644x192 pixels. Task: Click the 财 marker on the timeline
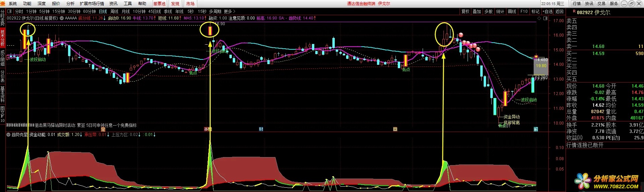(x=261, y=129)
